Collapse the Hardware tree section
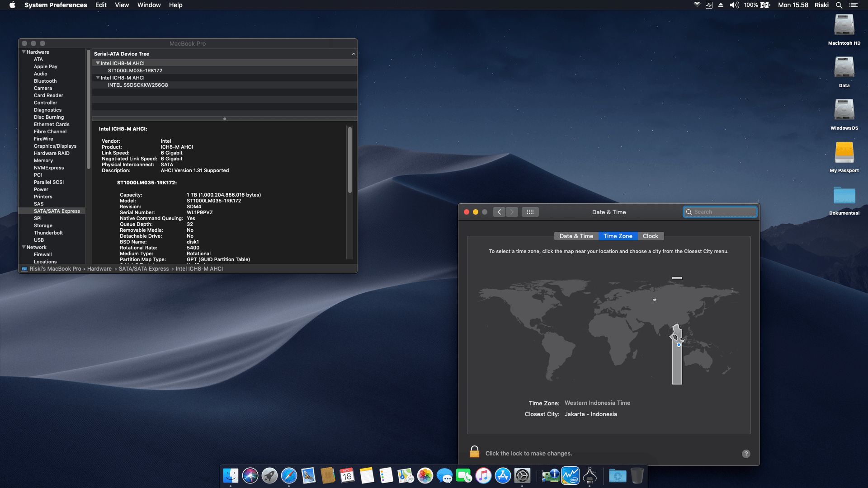 [x=24, y=52]
